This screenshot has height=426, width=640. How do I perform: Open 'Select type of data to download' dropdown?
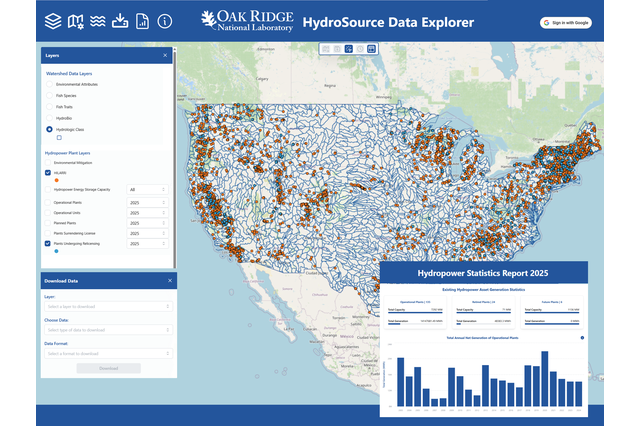tap(109, 330)
